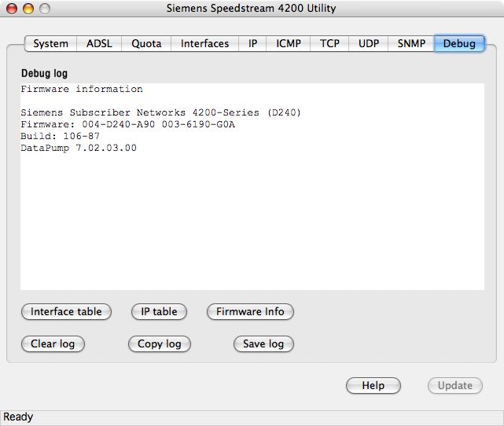Image resolution: width=504 pixels, height=426 pixels.
Task: Go to the Interfaces tab
Action: point(204,43)
